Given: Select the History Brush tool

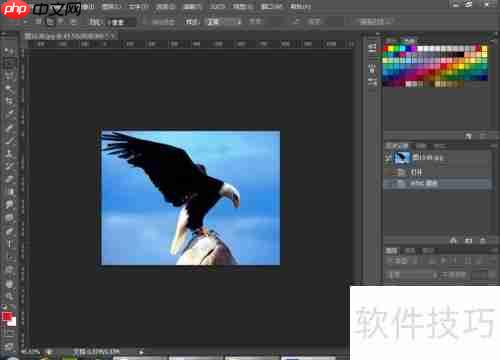Looking at the screenshot, I should pos(9,166).
